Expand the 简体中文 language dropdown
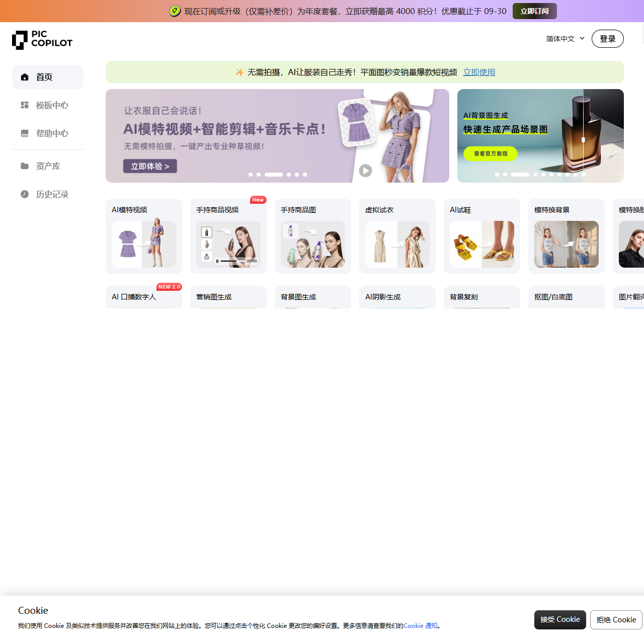The height and width of the screenshot is (644, 644). coord(566,39)
